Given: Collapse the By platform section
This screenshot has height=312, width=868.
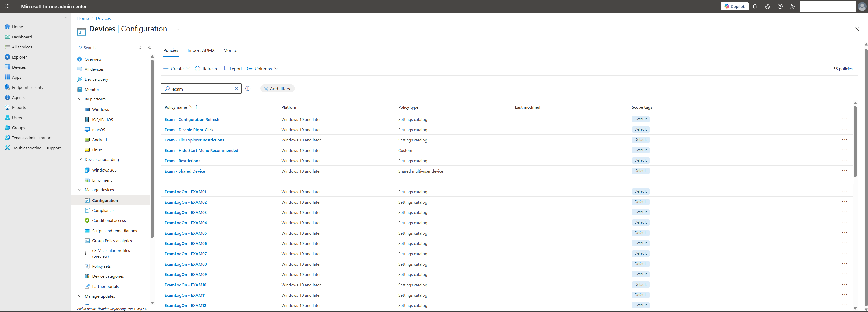Looking at the screenshot, I should [80, 99].
